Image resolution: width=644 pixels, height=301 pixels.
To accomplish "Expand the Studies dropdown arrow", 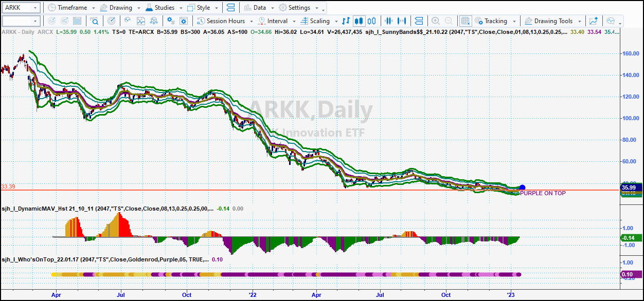I will point(181,8).
